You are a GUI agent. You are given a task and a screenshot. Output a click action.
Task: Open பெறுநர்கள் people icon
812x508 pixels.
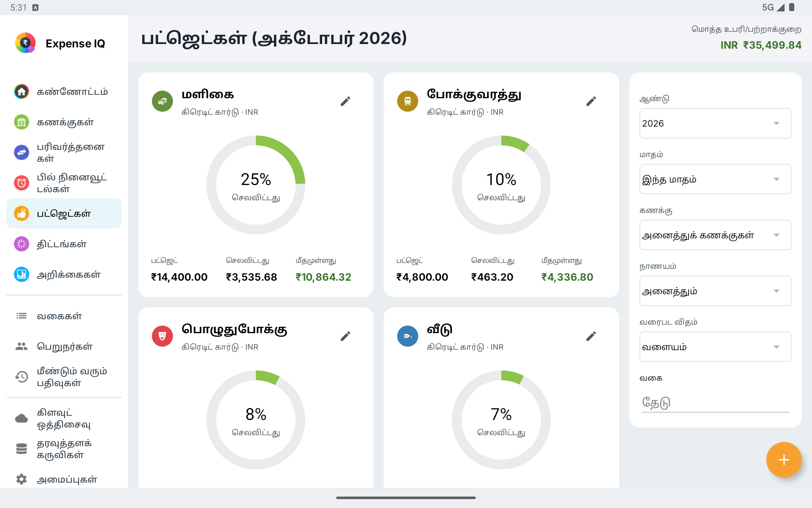22,346
